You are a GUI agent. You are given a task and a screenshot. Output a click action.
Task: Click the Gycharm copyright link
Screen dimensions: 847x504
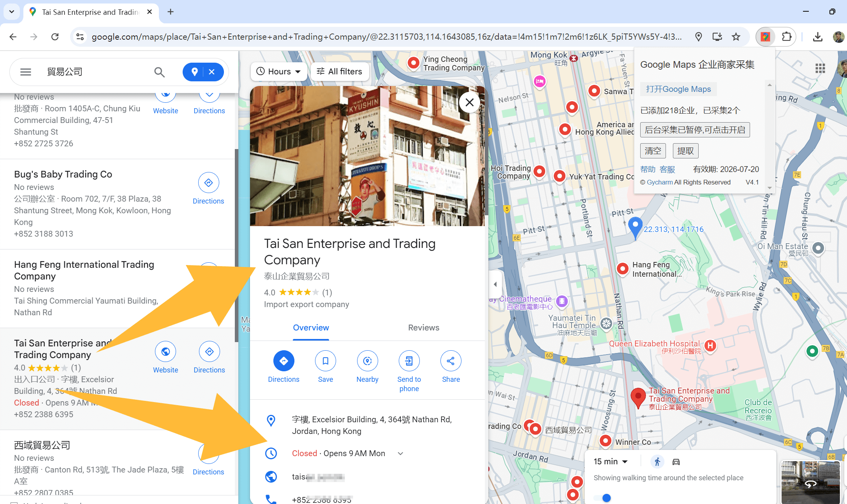pyautogui.click(x=660, y=182)
